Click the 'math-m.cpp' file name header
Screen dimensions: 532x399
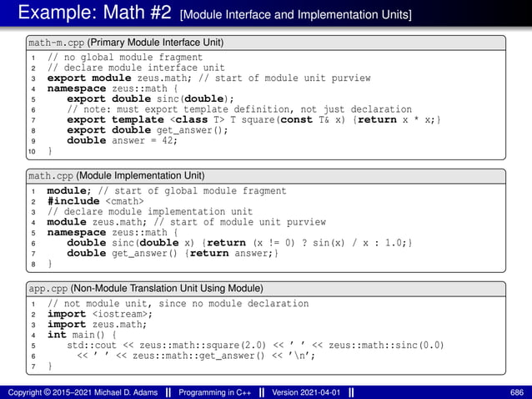pos(57,43)
